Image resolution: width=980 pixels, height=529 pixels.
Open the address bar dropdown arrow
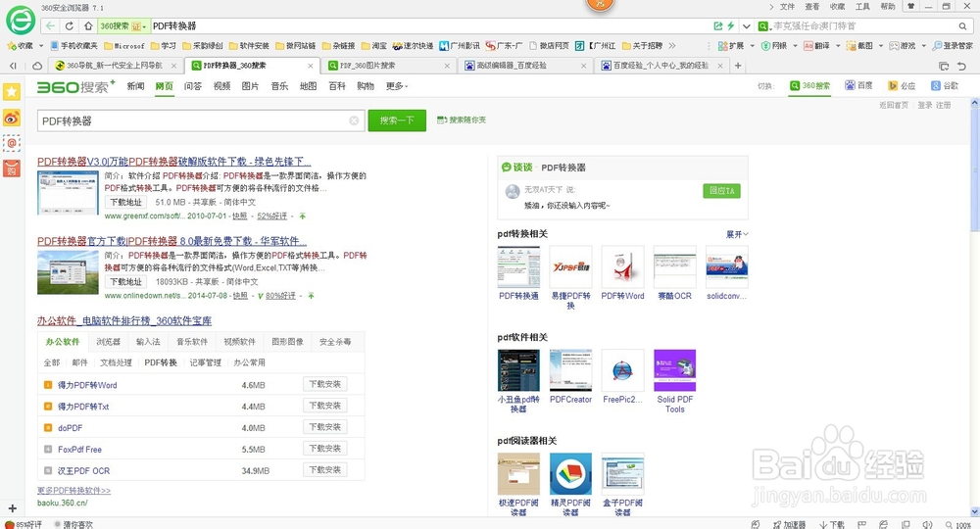pos(746,26)
